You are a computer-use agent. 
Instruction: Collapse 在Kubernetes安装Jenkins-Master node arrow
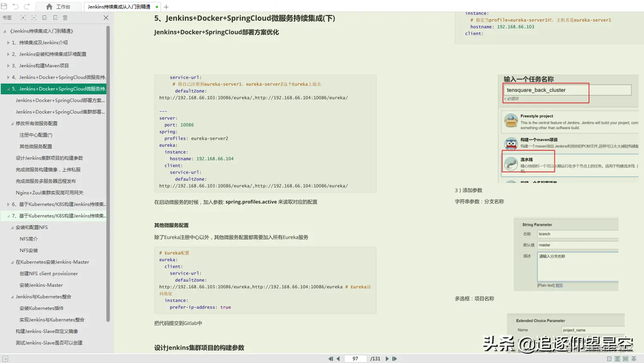pos(12,262)
